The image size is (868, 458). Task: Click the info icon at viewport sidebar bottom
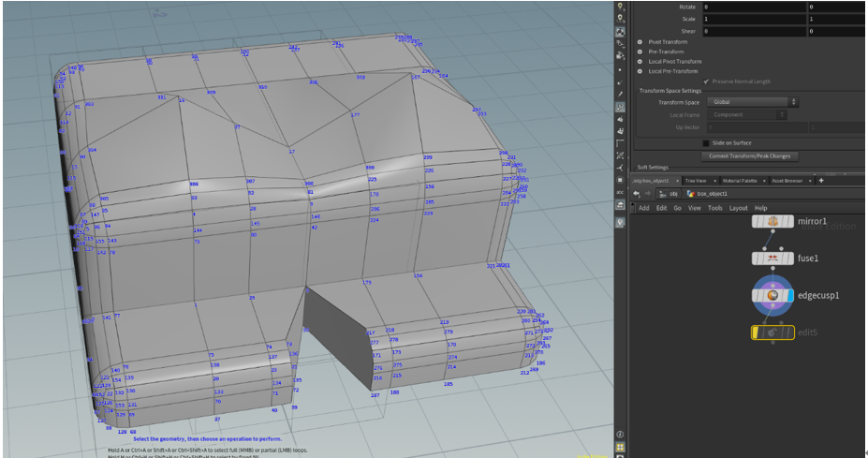(x=620, y=436)
